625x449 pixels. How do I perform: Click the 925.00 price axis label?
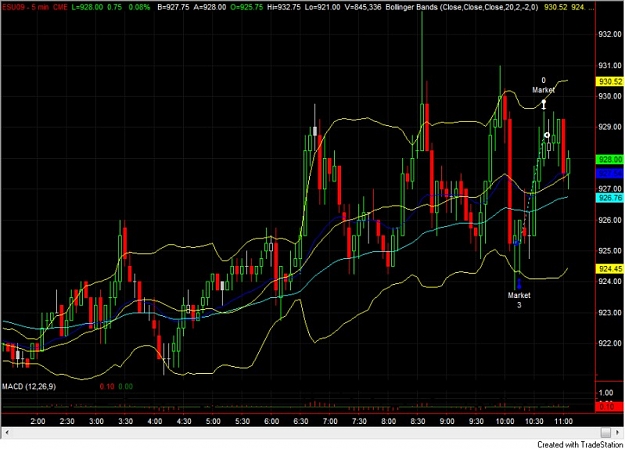(x=610, y=251)
